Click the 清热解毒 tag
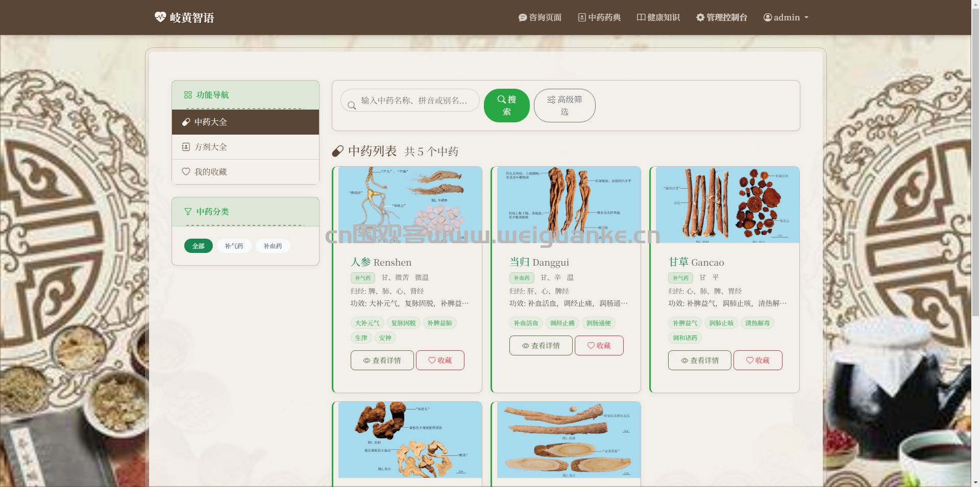Image resolution: width=980 pixels, height=487 pixels. [x=757, y=323]
